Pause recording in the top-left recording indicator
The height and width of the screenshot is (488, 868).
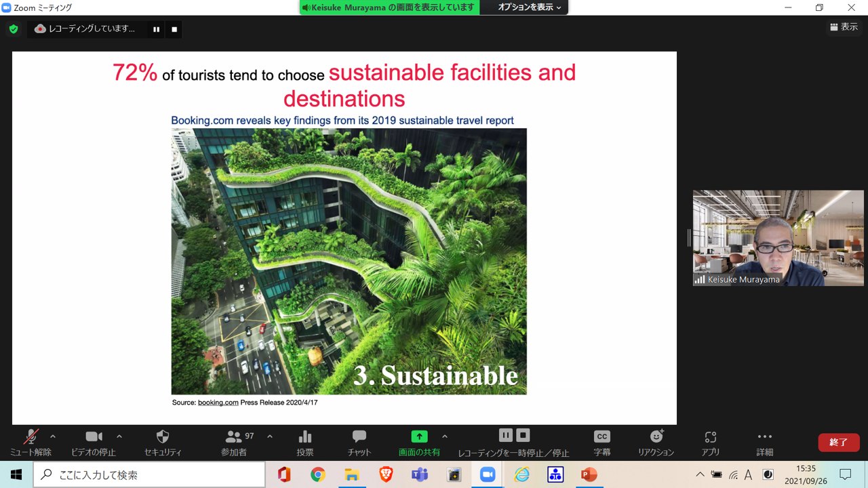156,29
